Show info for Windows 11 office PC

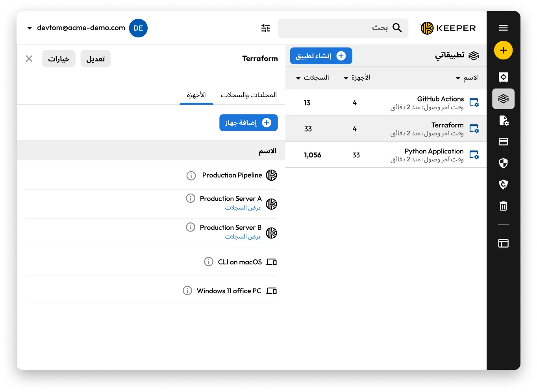click(187, 290)
